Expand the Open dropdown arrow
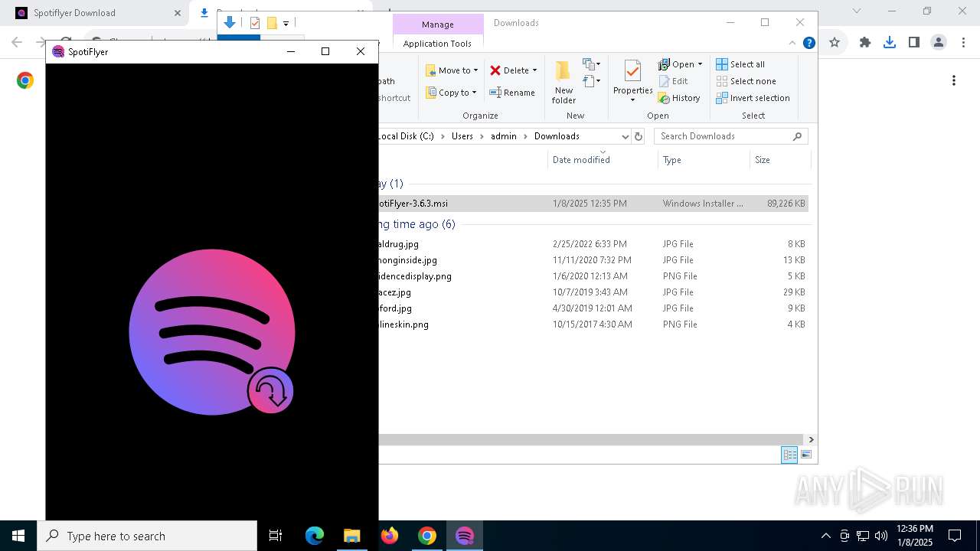This screenshot has height=551, width=980. [x=700, y=64]
